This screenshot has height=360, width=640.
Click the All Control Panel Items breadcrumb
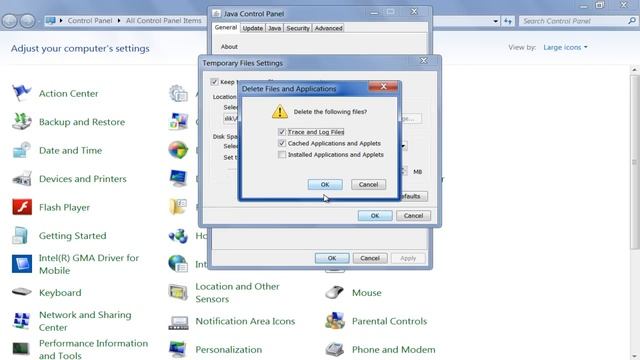pyautogui.click(x=163, y=20)
